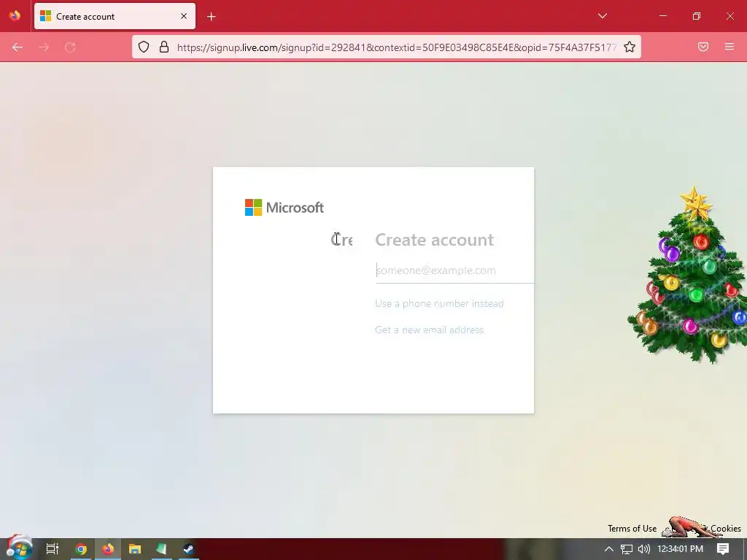Show hidden system tray icons
Screen dimensions: 747x560
pyautogui.click(x=609, y=549)
